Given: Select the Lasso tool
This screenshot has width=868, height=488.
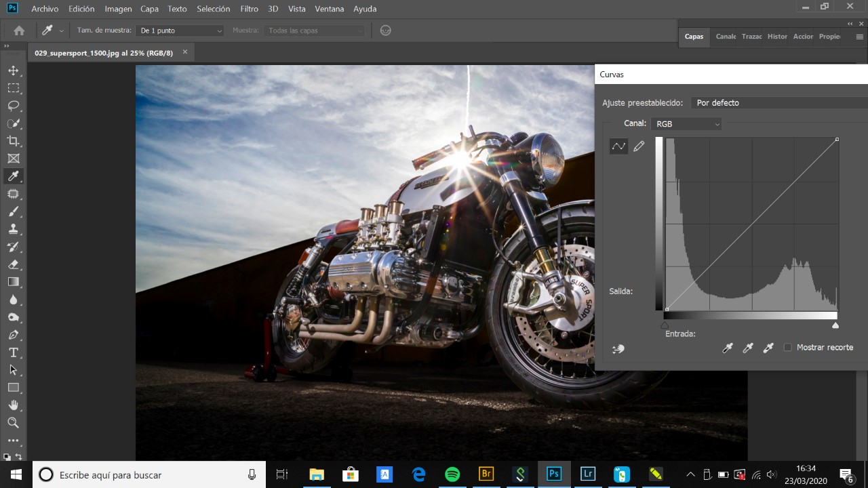Looking at the screenshot, I should [13, 106].
